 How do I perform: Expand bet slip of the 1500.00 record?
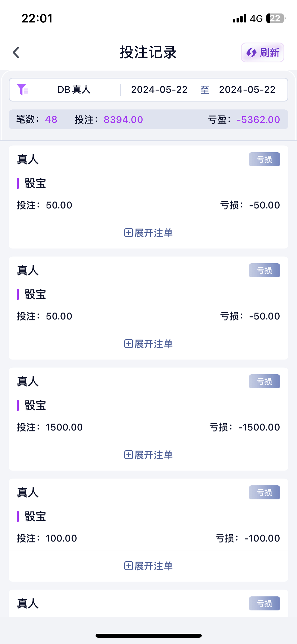click(x=148, y=455)
